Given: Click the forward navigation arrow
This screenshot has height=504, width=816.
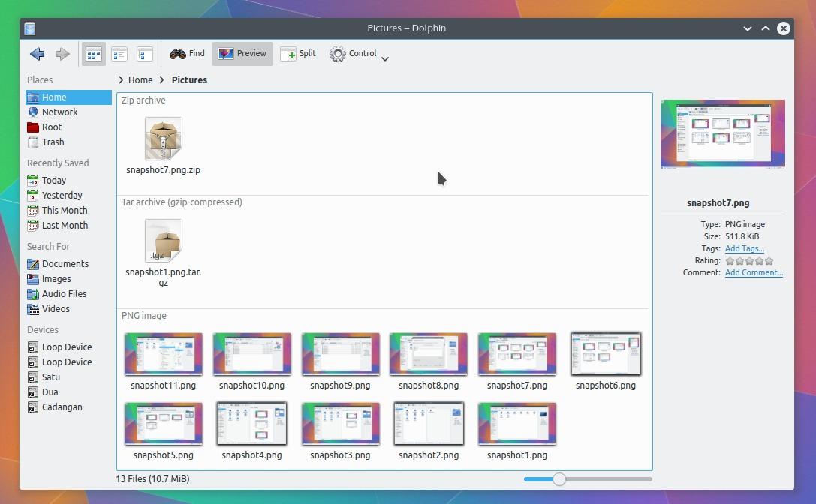Looking at the screenshot, I should [x=63, y=54].
